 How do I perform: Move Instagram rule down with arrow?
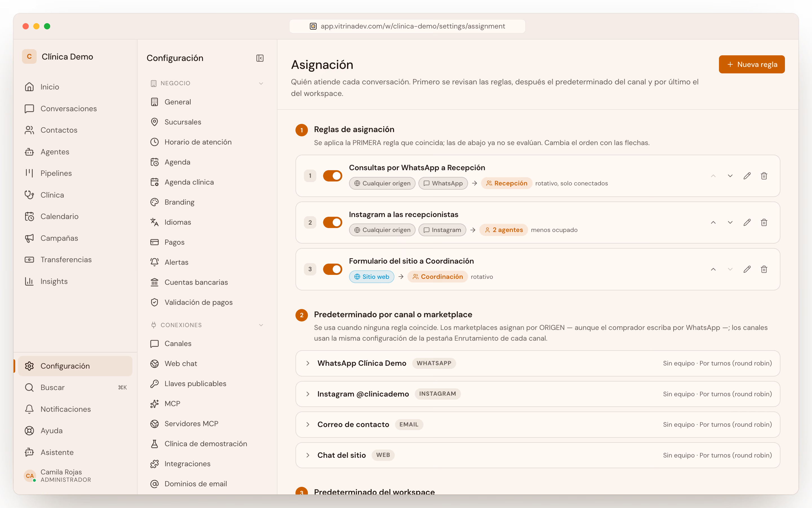coord(730,222)
